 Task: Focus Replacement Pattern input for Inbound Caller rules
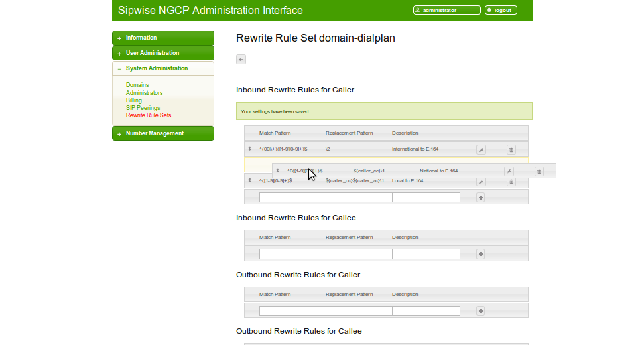(359, 198)
